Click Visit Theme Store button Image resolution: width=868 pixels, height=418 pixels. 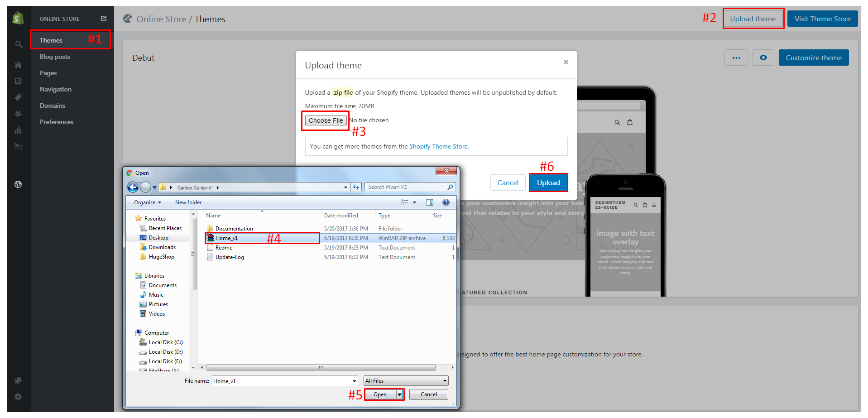[x=822, y=19]
